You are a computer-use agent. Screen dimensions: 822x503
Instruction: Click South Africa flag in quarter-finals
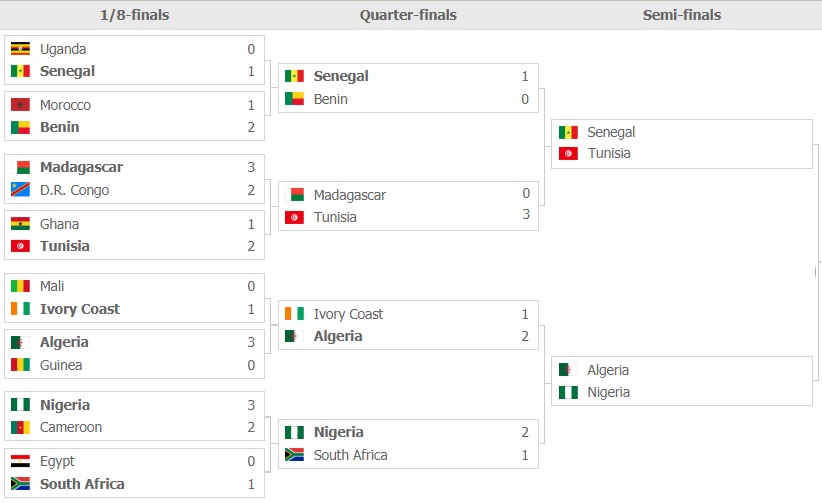tap(294, 455)
